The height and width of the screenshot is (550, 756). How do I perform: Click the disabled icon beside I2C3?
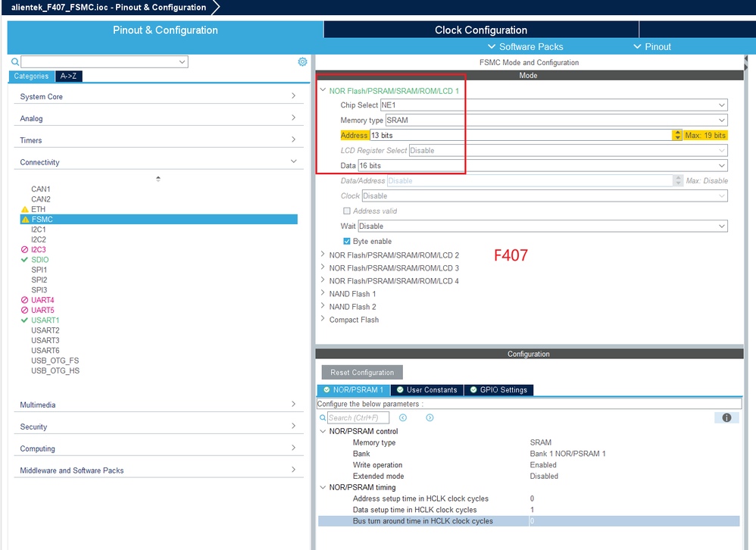(x=24, y=250)
